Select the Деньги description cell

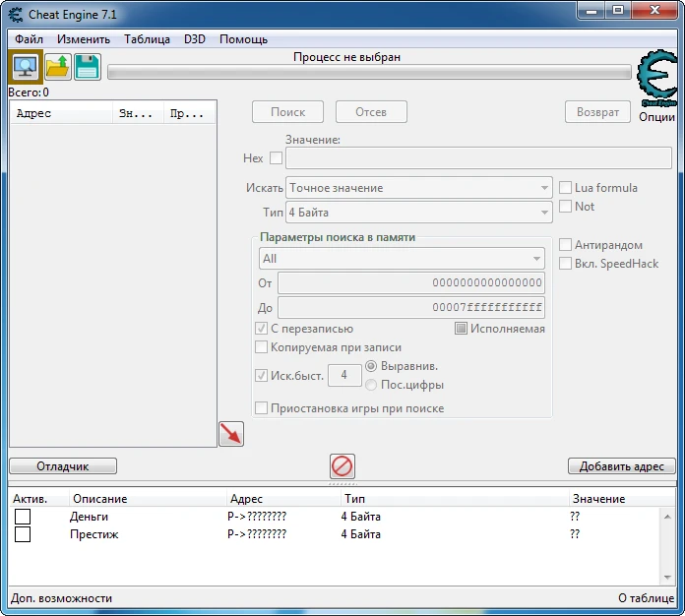(90, 517)
